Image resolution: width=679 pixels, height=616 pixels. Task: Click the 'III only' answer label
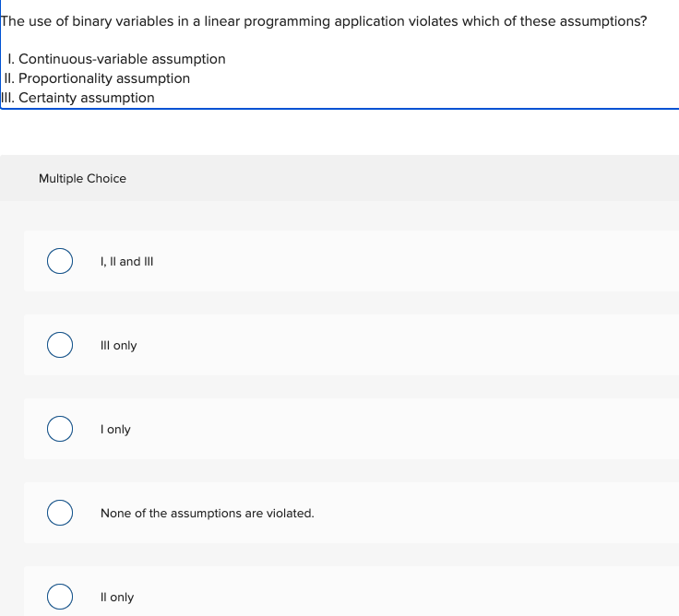(x=119, y=346)
